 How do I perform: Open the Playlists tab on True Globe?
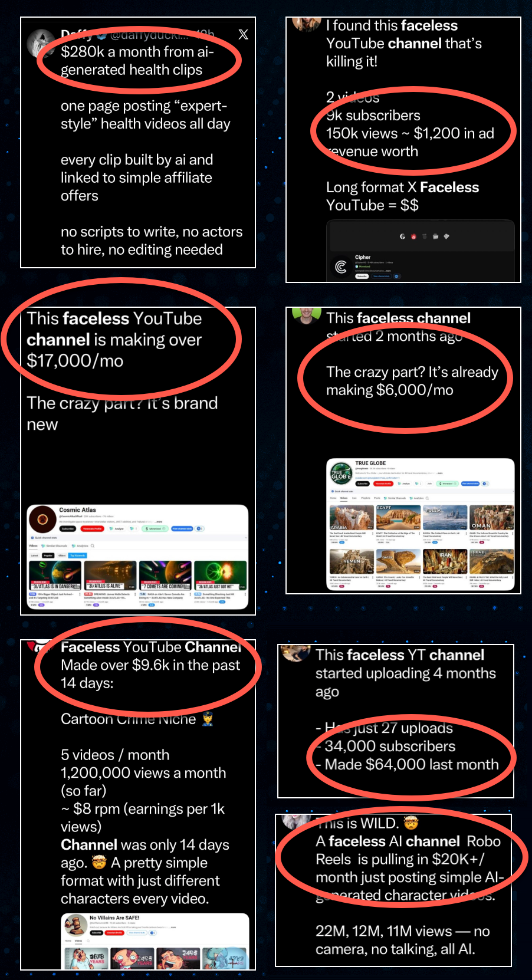[x=366, y=498]
